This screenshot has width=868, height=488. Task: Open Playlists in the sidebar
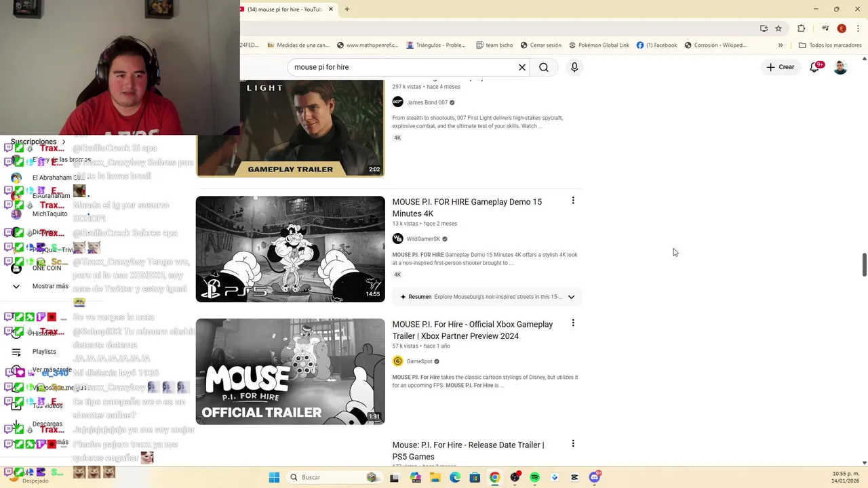point(44,352)
